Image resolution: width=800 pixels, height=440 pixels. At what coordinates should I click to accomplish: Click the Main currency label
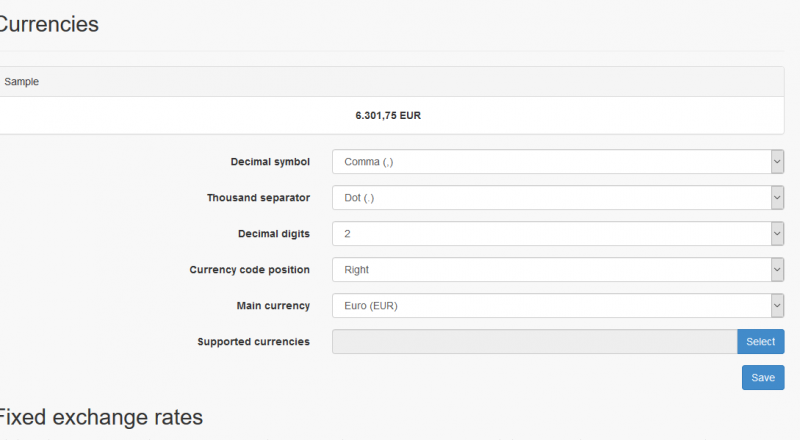click(x=272, y=306)
